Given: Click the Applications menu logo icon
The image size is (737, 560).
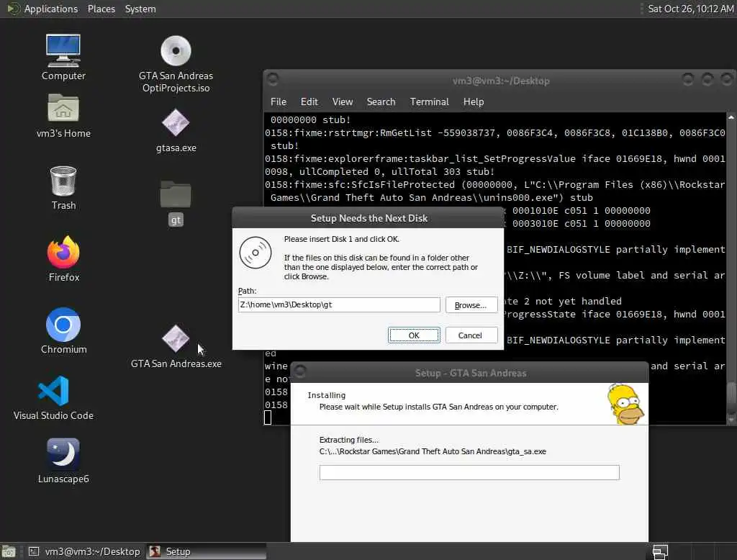Looking at the screenshot, I should pos(14,9).
